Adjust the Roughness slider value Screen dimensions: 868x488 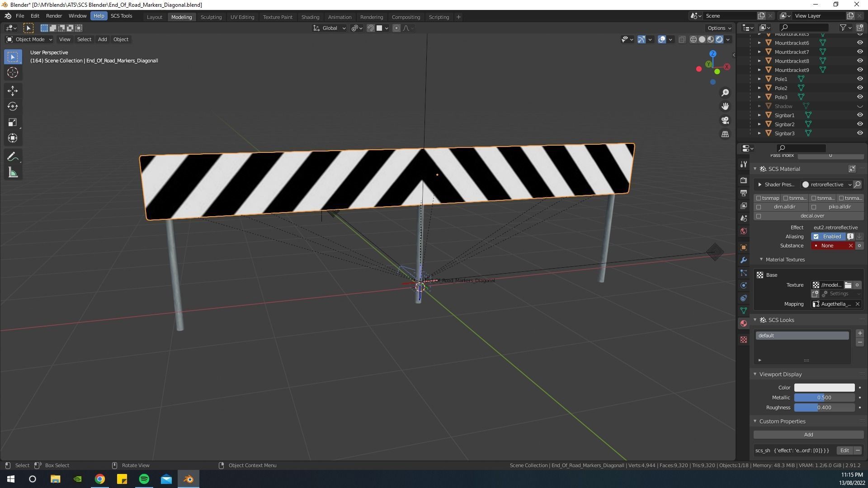[x=824, y=407]
